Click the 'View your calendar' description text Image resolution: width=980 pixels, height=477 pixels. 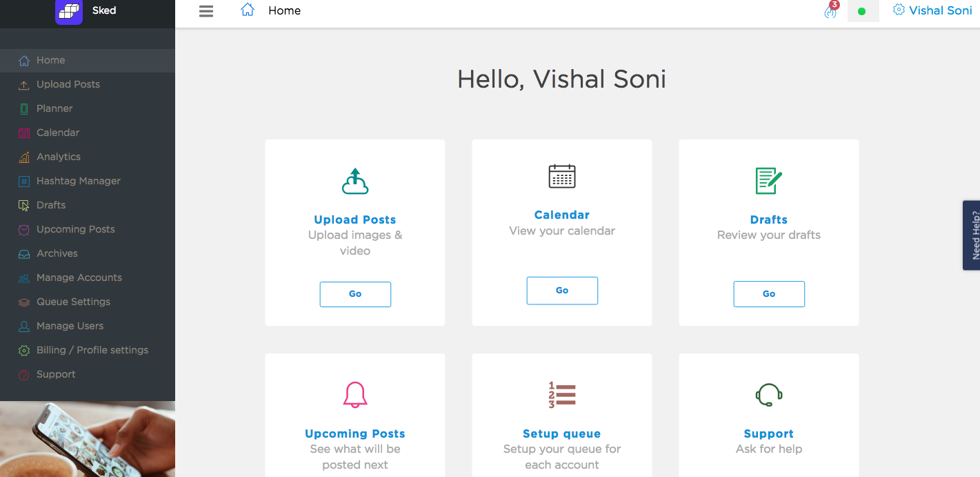coord(562,231)
